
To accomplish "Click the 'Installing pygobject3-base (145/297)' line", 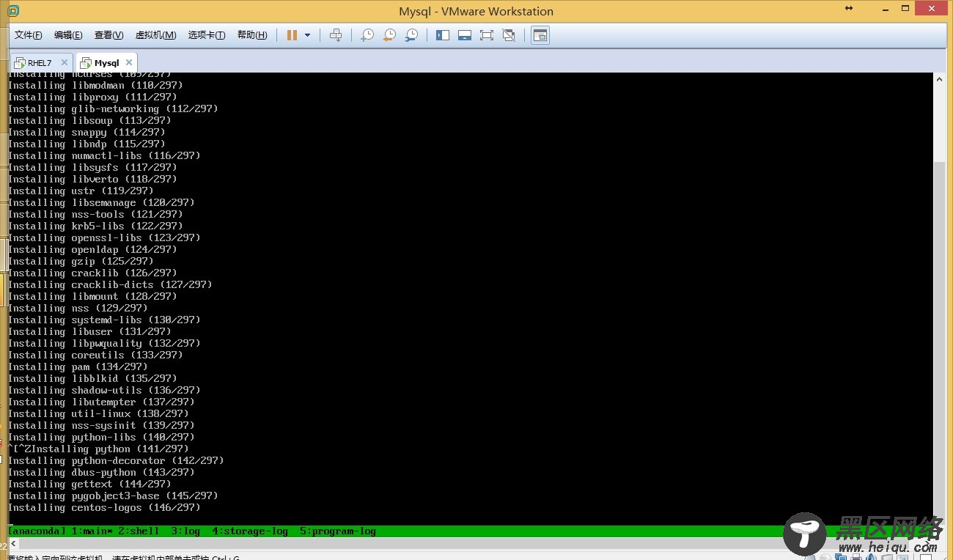I will (x=113, y=495).
